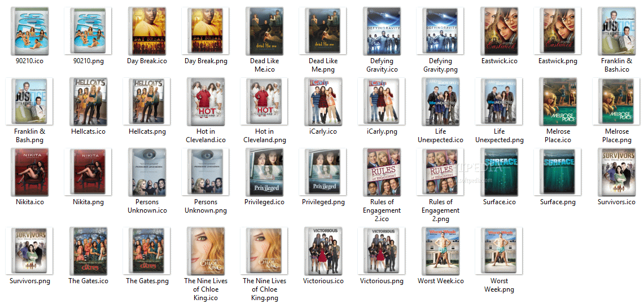Choose the Eastwick.ico icon
The image size is (644, 308).
coord(499,31)
